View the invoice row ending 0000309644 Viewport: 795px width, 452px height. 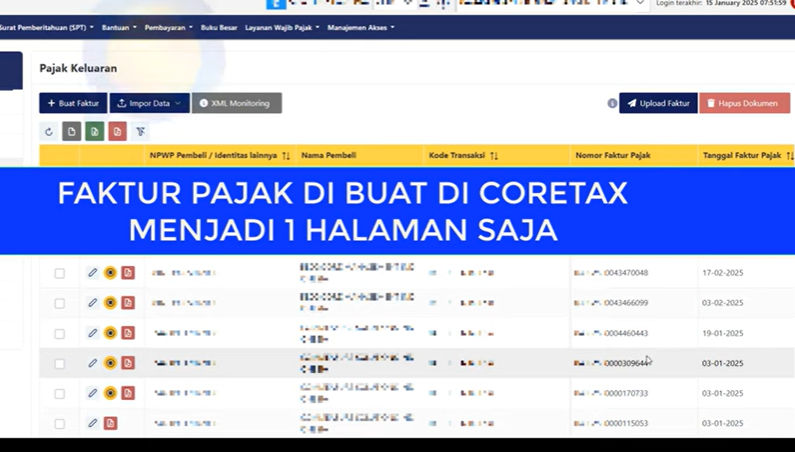110,363
